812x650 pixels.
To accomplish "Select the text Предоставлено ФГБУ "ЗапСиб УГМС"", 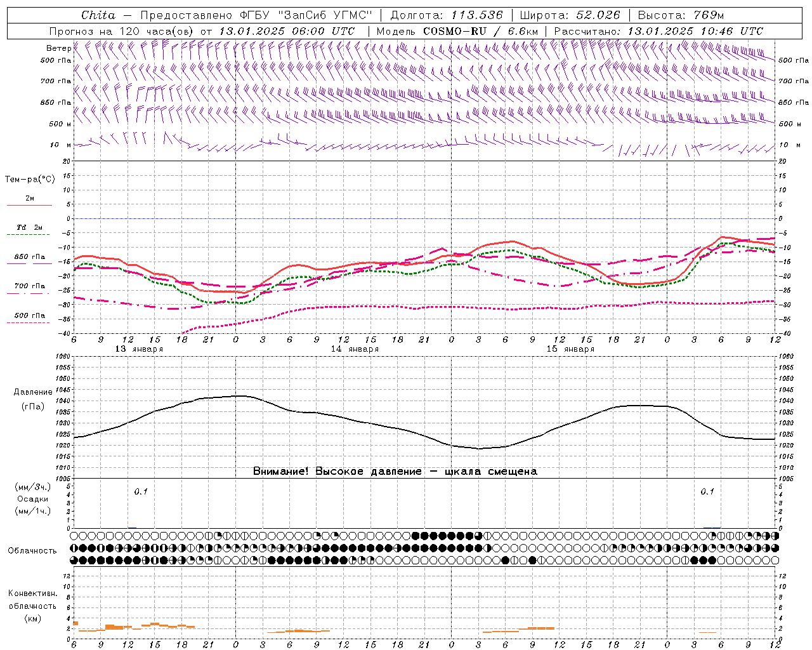I will point(256,15).
